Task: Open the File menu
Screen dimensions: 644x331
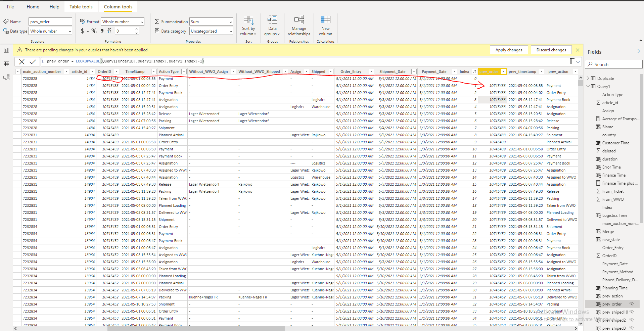Action: (10, 7)
